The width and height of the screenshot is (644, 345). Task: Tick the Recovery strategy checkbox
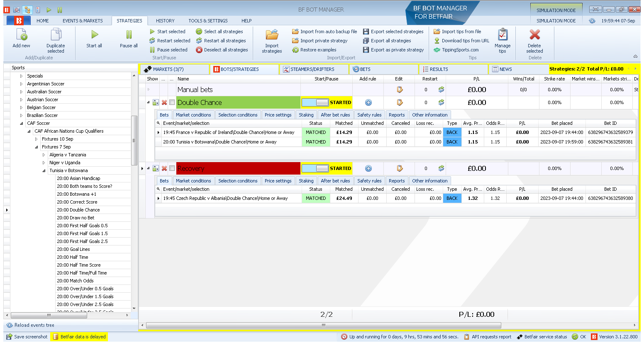point(172,168)
